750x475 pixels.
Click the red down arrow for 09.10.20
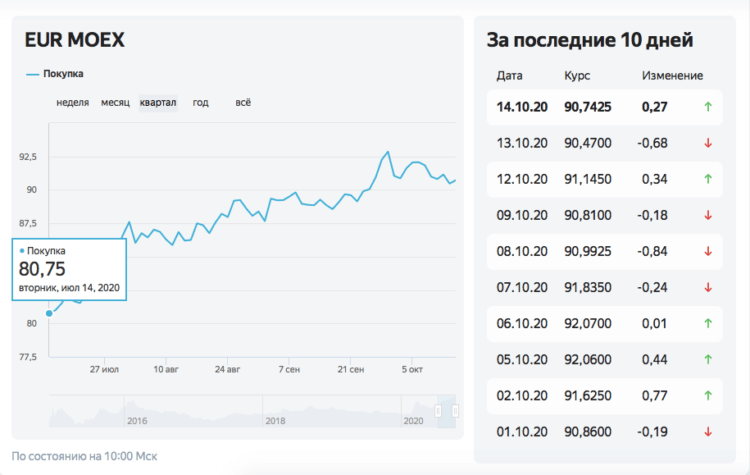tap(708, 215)
